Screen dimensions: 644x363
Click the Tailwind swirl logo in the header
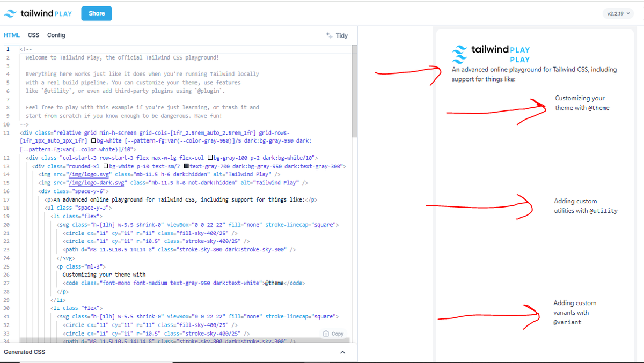point(10,13)
